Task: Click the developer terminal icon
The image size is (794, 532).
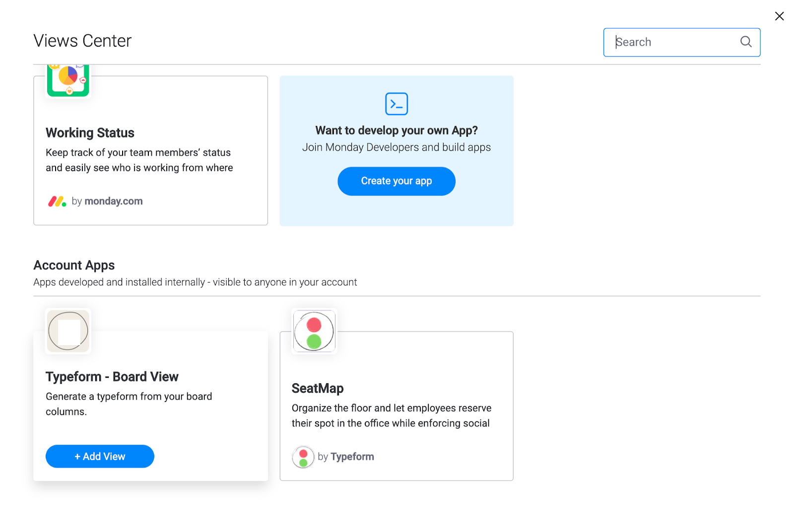Action: tap(397, 104)
